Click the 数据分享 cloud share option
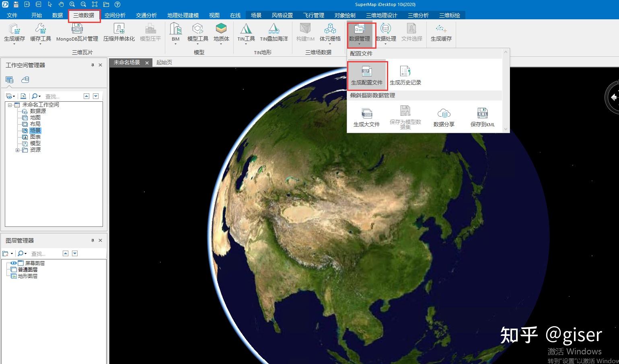Viewport: 619px width, 364px height. 444,118
